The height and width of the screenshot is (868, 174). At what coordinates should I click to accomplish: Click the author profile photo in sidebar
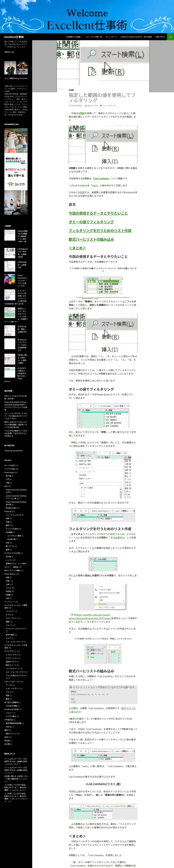(x=16, y=68)
